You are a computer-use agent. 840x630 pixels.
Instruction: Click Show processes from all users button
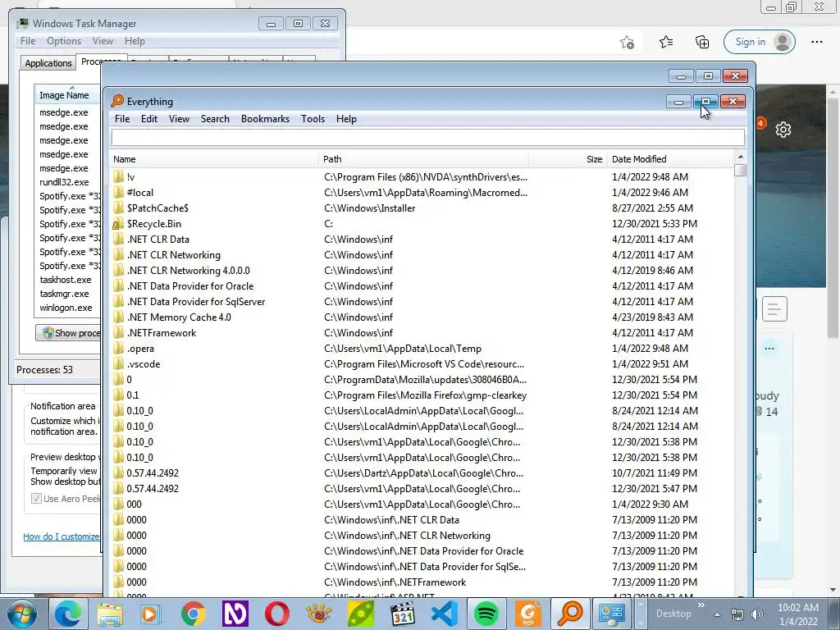(69, 333)
